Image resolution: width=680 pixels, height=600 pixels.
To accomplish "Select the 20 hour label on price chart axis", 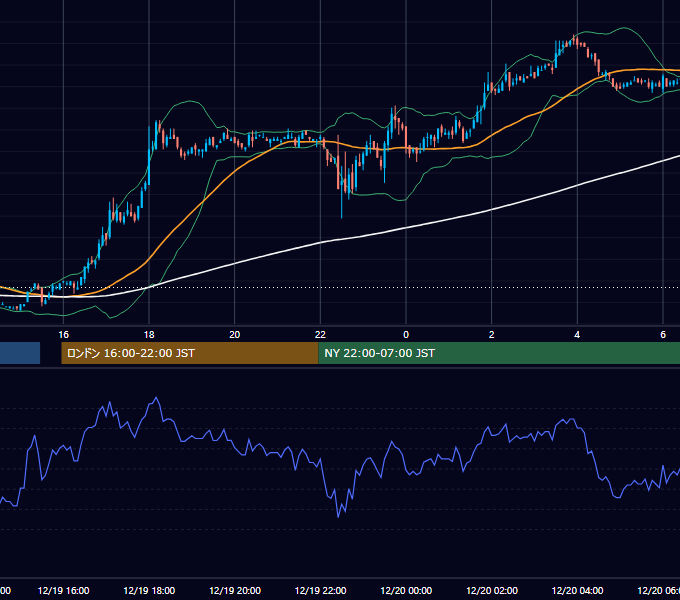I will coord(235,335).
